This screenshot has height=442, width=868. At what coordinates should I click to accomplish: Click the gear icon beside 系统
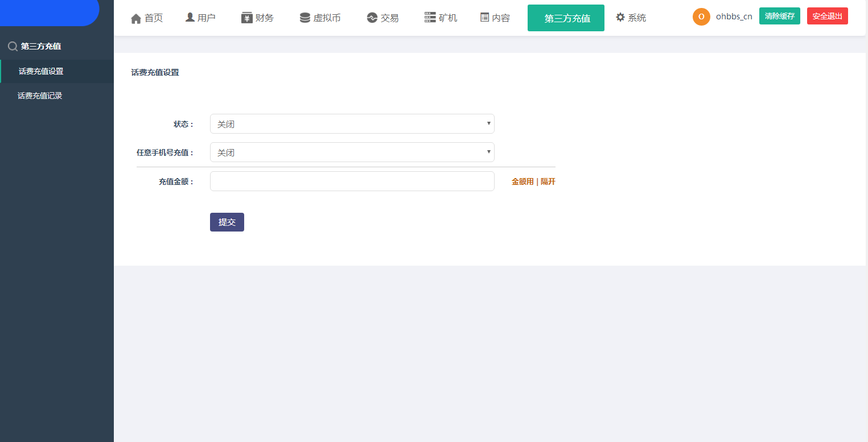(620, 17)
